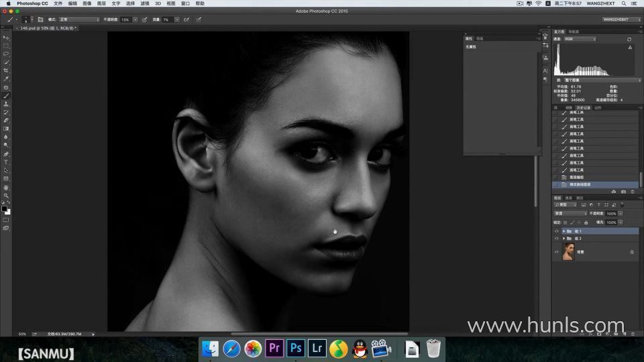This screenshot has height=362, width=644.
Task: Expand the 组 1 layer group
Action: (x=563, y=231)
